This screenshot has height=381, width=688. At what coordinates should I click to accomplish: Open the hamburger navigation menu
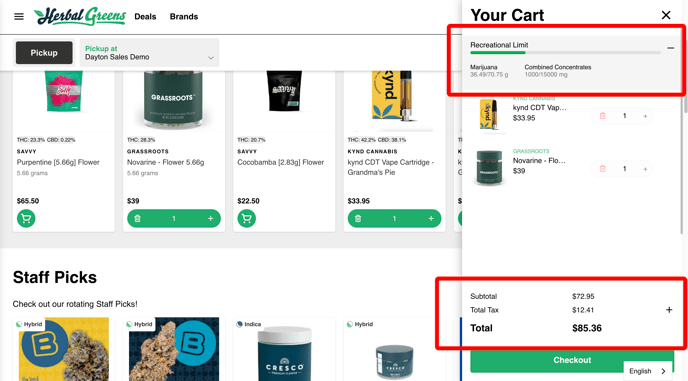point(19,17)
